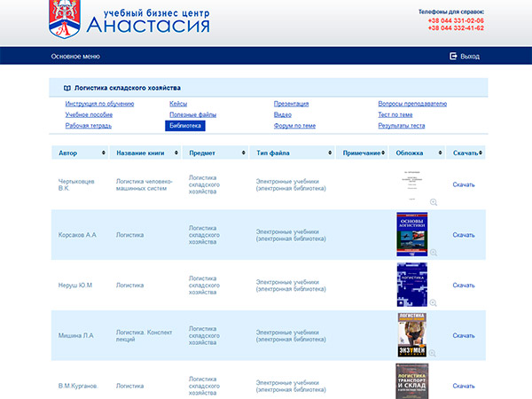
Task: Click Скачать for Мишина's Конспект лекций
Action: (463, 335)
